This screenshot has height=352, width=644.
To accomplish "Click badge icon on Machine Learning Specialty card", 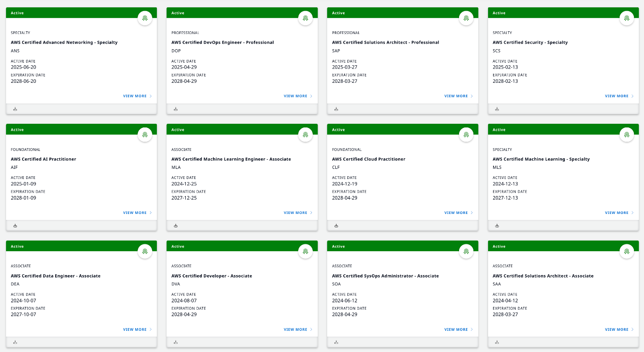I will coord(627,135).
